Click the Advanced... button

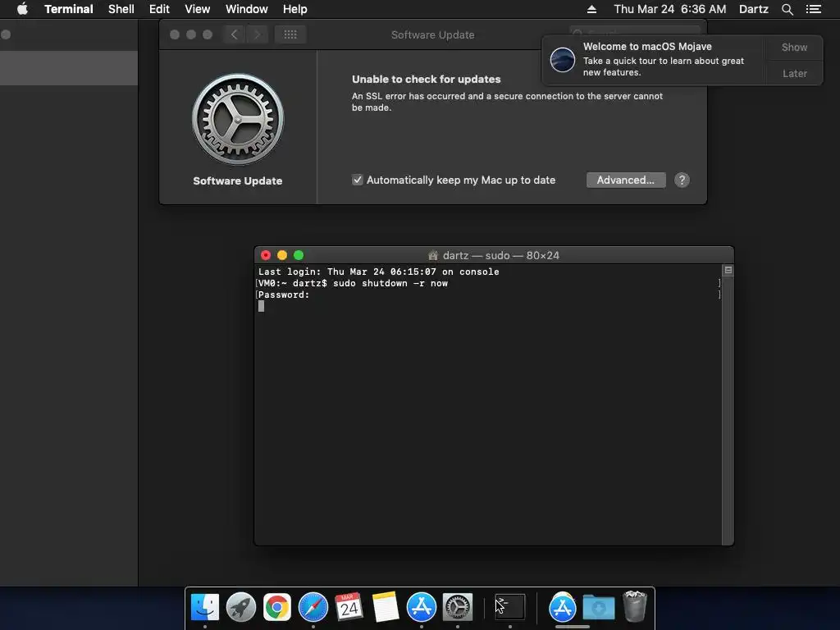pyautogui.click(x=626, y=180)
